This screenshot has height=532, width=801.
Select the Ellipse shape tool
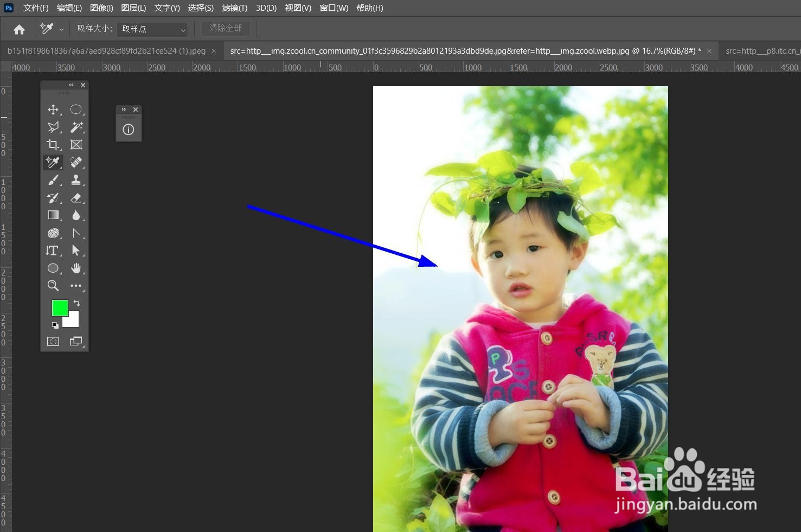pyautogui.click(x=53, y=268)
